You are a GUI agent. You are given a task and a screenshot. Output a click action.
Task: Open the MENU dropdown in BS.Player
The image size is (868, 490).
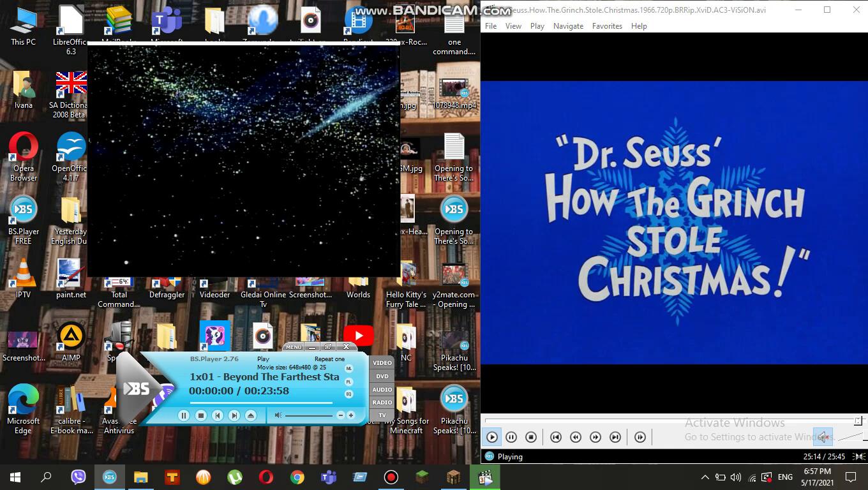pyautogui.click(x=294, y=347)
